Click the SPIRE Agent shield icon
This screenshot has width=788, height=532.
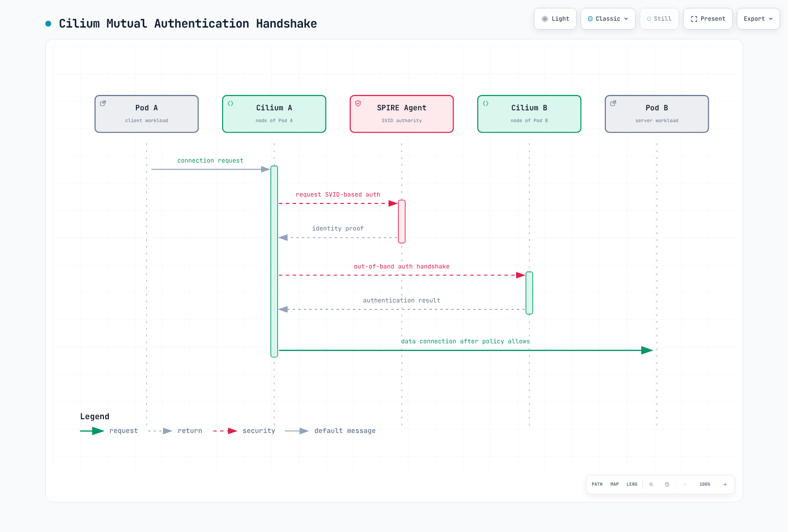[x=358, y=103]
